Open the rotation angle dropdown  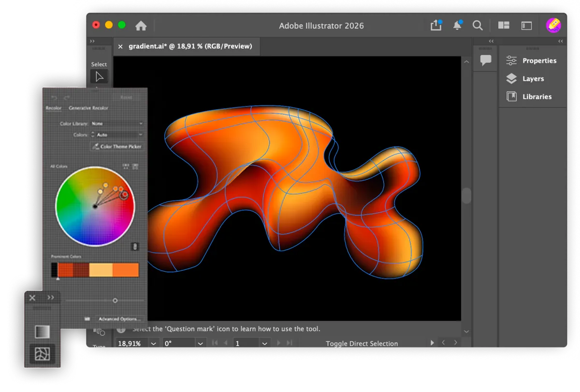pos(200,343)
